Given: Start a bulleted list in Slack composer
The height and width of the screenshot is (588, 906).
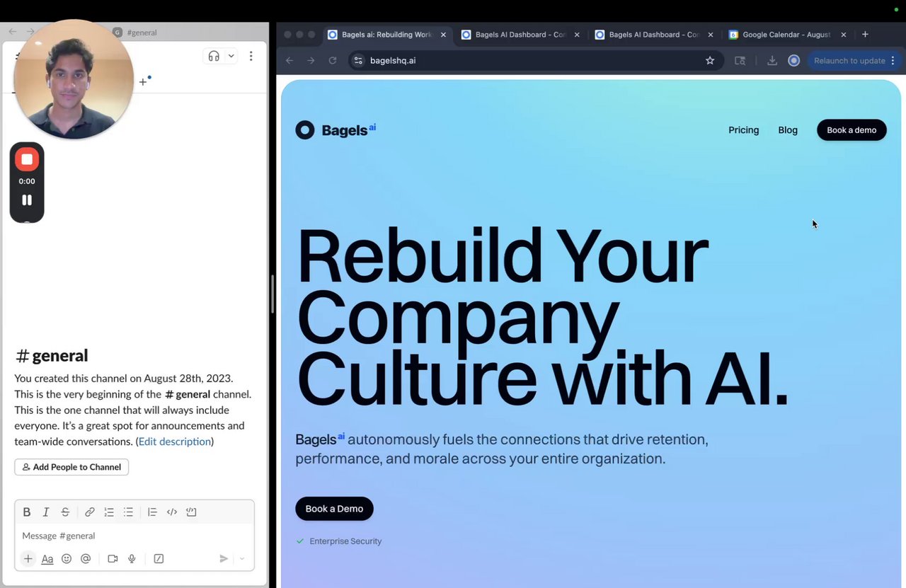Looking at the screenshot, I should [128, 512].
